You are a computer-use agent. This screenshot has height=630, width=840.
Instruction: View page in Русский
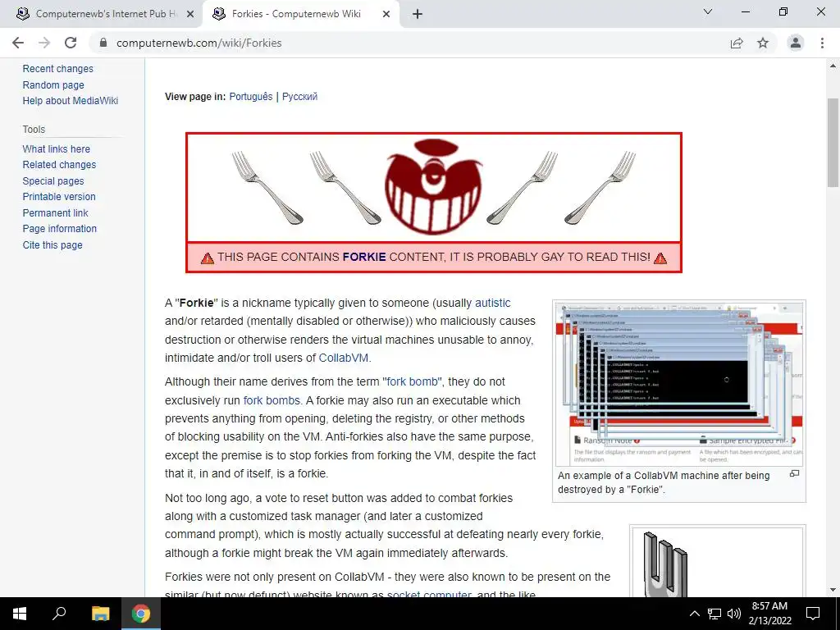point(299,97)
